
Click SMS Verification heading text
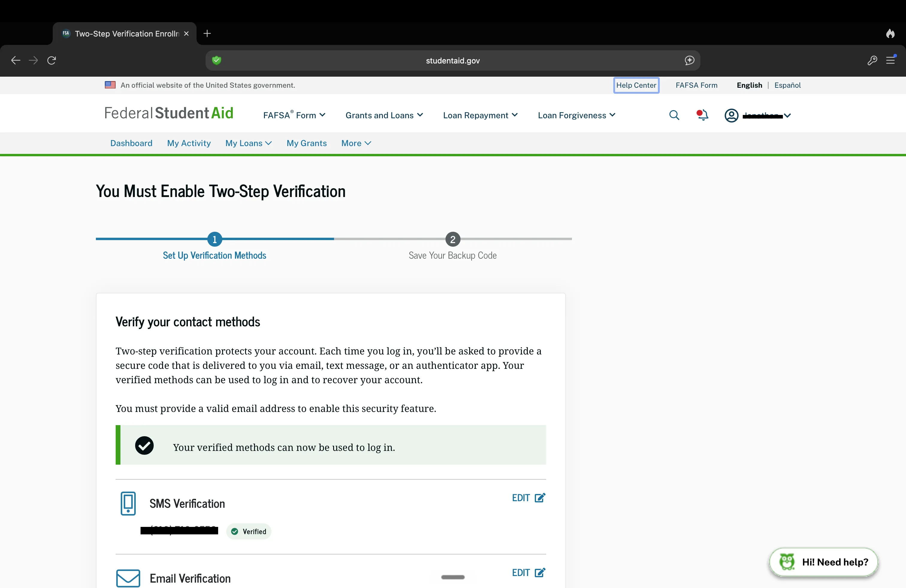coord(187,504)
